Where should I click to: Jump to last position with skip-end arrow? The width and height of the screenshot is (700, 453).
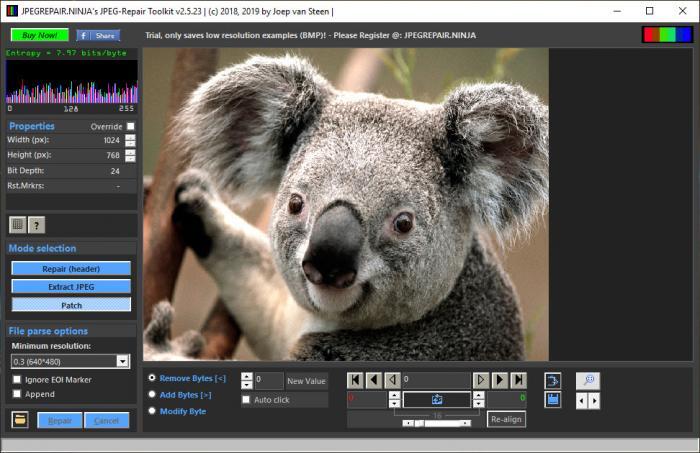pos(518,380)
